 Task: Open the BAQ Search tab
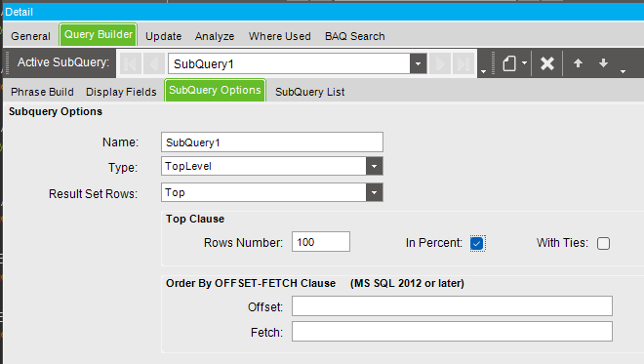[355, 36]
